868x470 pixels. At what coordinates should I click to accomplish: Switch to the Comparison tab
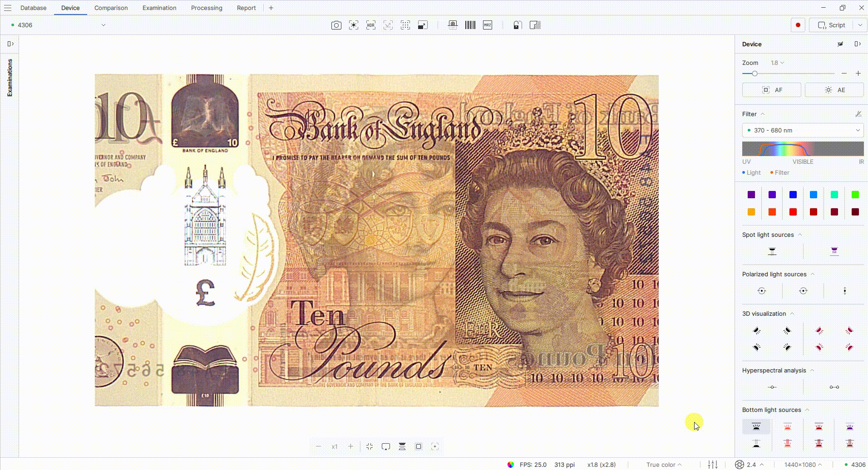coord(111,8)
